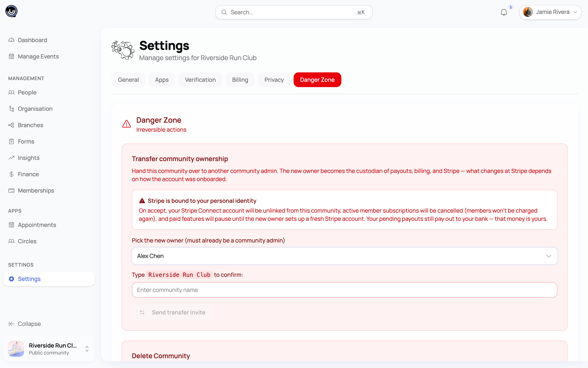
Task: Click the Memberships card icon
Action: coord(11,190)
